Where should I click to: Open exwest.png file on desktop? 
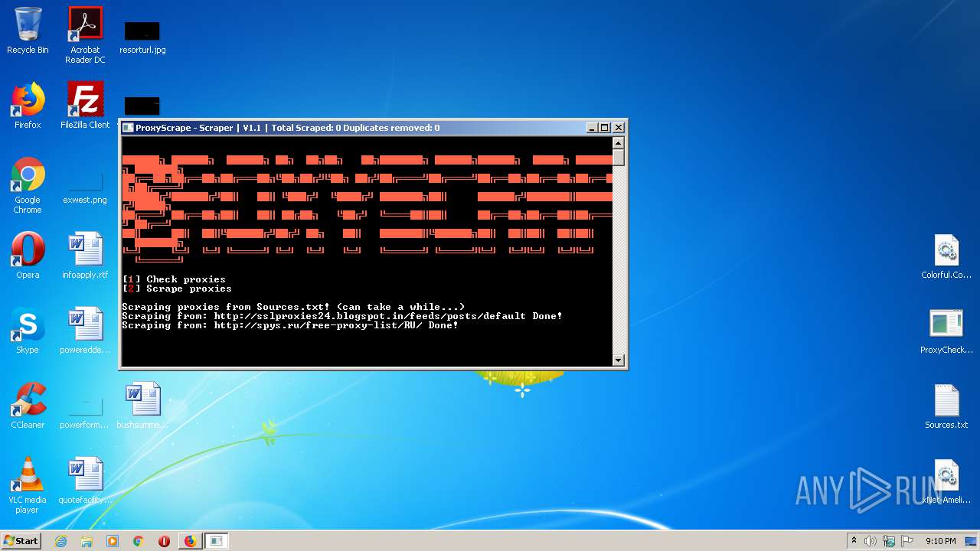coord(85,187)
